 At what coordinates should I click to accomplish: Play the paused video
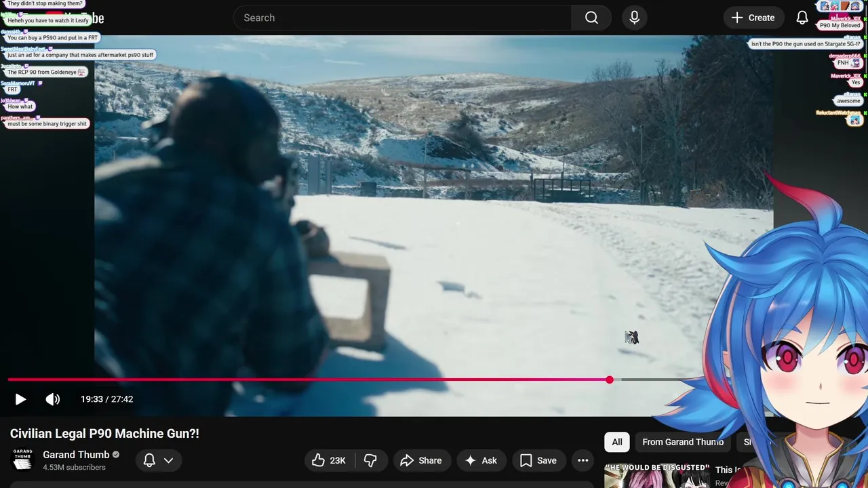(x=20, y=399)
